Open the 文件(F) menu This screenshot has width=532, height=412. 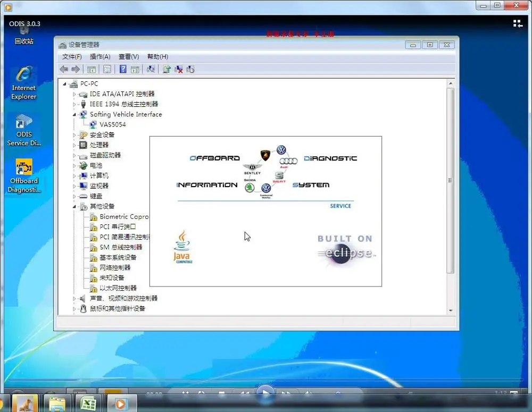coord(72,57)
